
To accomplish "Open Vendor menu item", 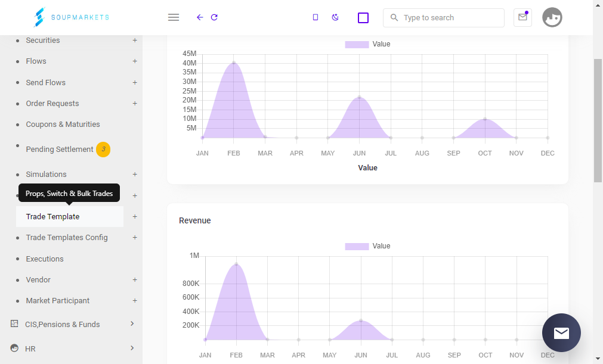I will tap(38, 280).
